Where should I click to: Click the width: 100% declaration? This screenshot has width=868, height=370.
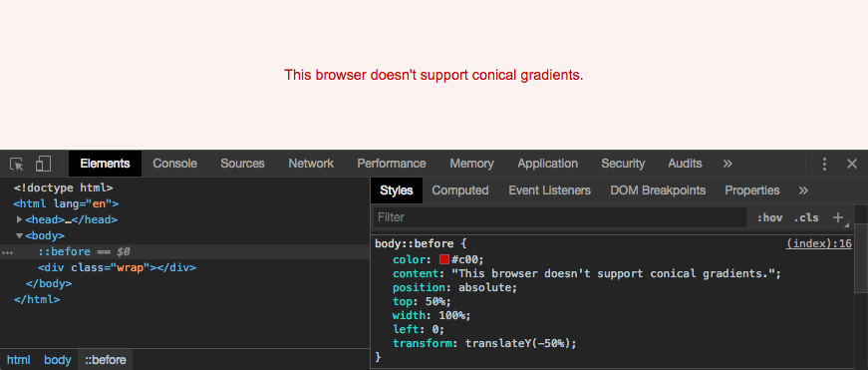click(x=432, y=316)
